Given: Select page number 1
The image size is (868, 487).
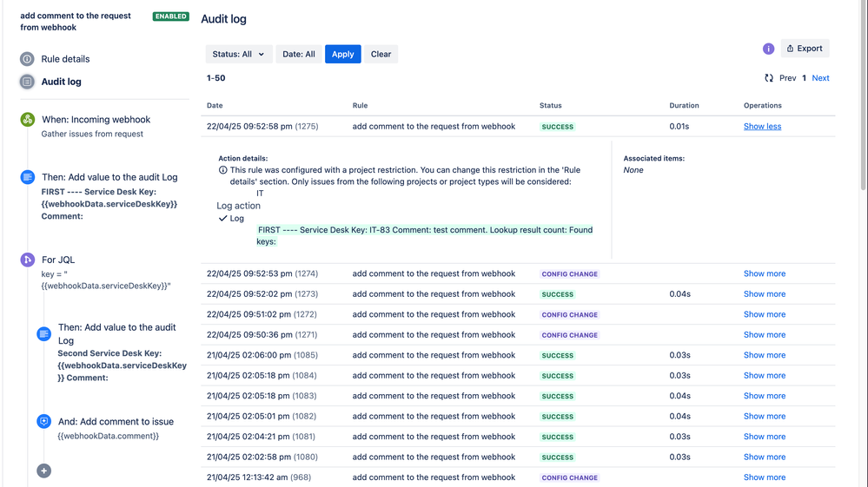Looking at the screenshot, I should tap(805, 78).
